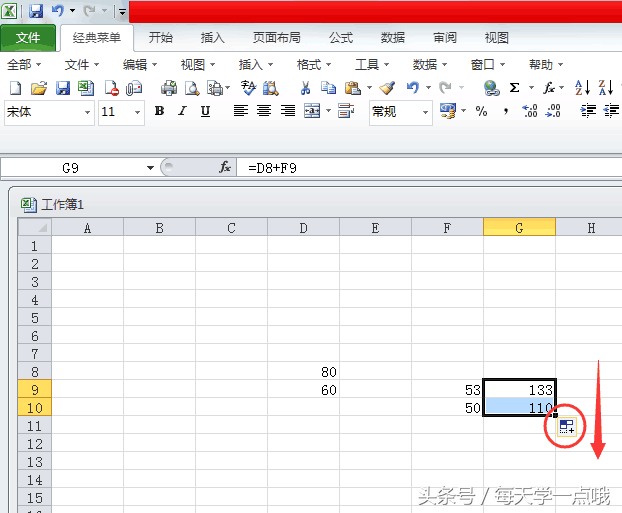Sort ascending A to Z
The image size is (622, 513).
(x=582, y=88)
